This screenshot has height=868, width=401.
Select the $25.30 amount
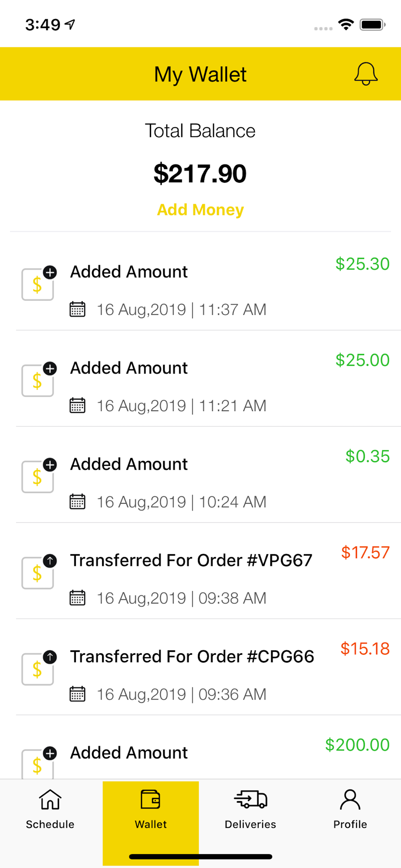coord(362,264)
